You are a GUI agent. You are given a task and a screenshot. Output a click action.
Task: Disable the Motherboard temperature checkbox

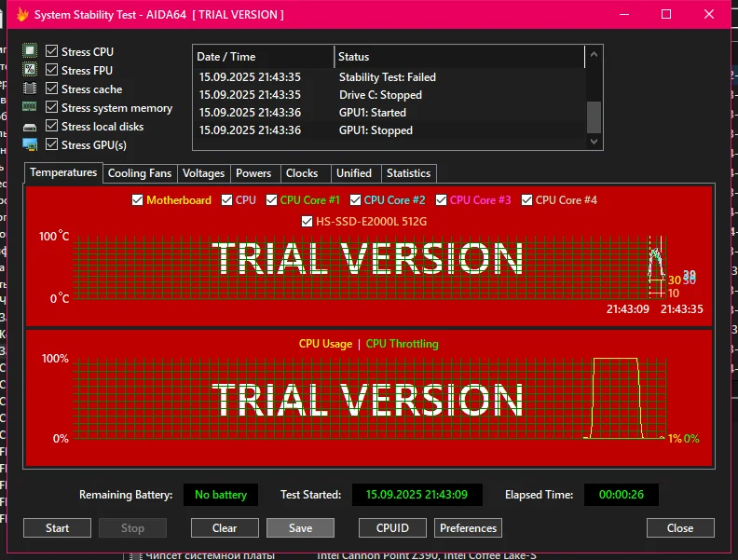[138, 200]
